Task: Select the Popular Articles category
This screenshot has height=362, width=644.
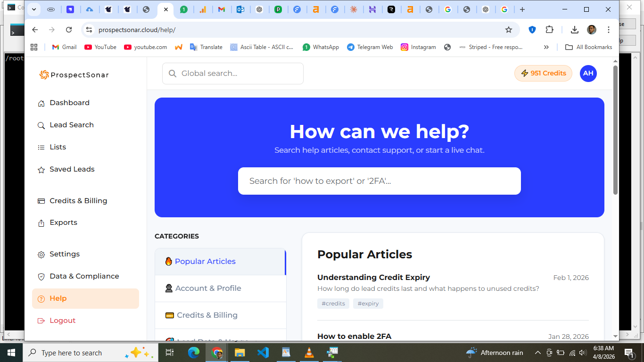Action: (x=205, y=262)
